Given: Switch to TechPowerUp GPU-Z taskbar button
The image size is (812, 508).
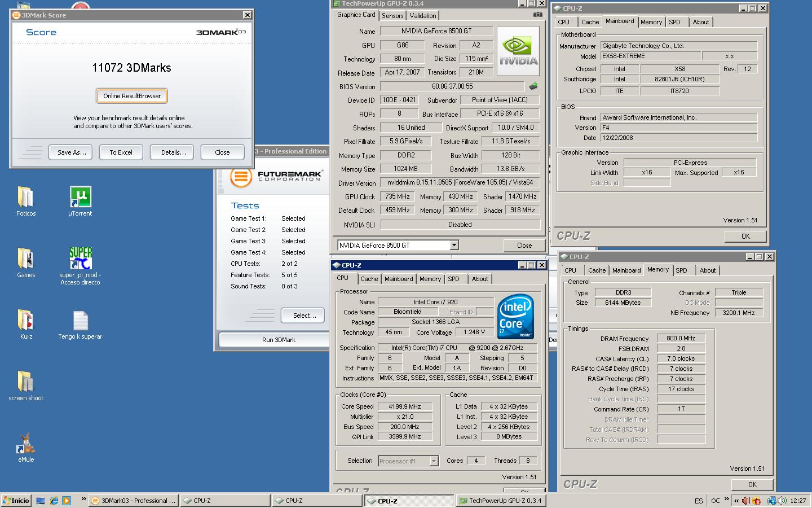Looking at the screenshot, I should click(x=500, y=501).
